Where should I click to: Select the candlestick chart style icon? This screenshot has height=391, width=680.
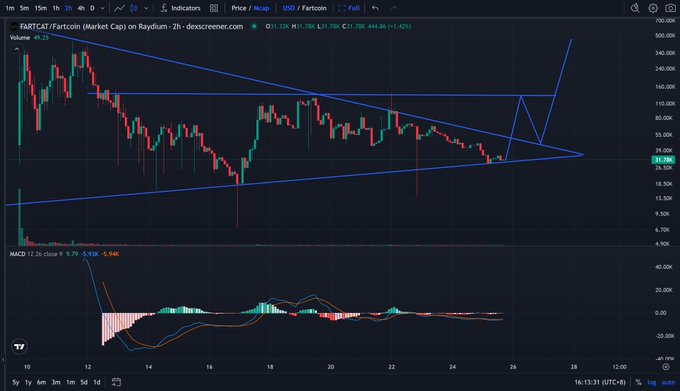134,8
